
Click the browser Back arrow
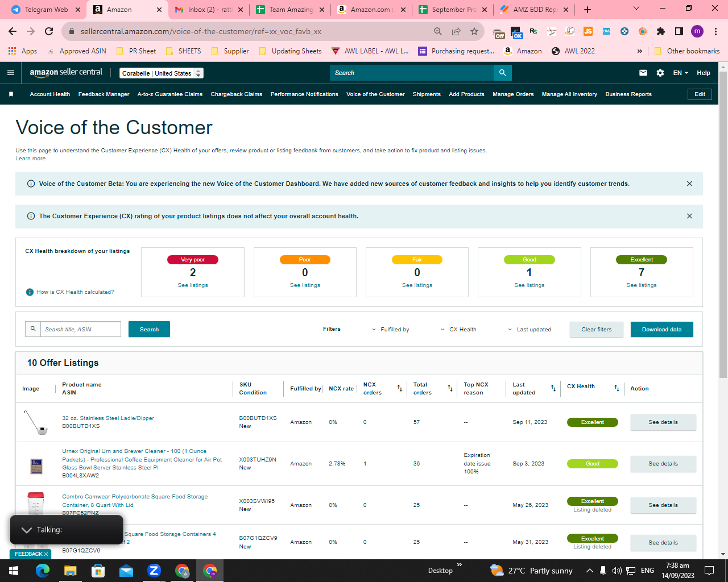13,31
